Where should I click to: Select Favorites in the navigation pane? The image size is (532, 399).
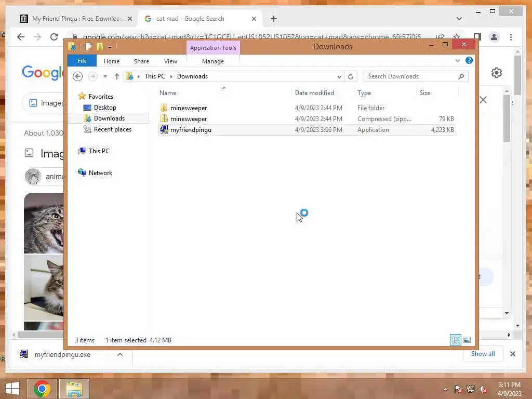pos(101,96)
